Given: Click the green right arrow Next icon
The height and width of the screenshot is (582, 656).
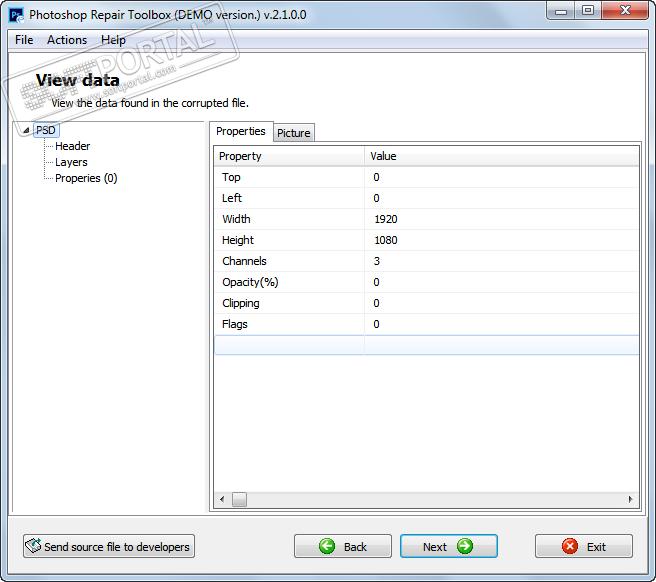Looking at the screenshot, I should pyautogui.click(x=465, y=546).
